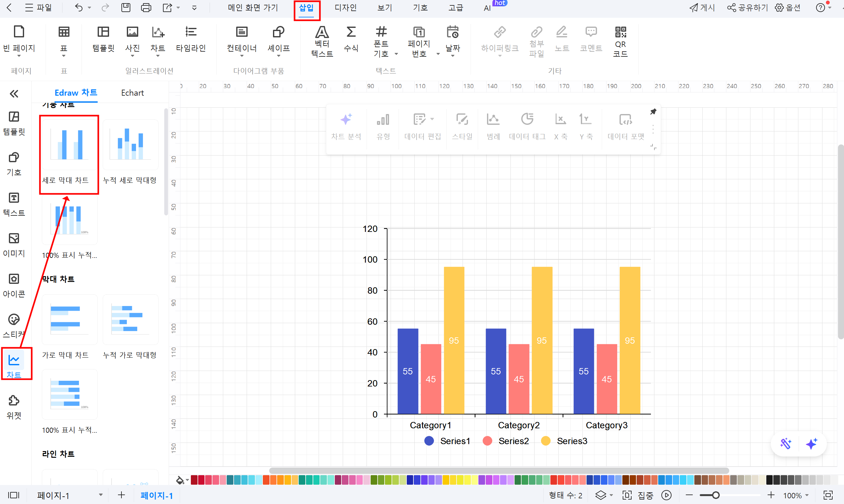Insert a shape (셰이프)
Viewport: 844px width, 504px height.
(x=279, y=40)
